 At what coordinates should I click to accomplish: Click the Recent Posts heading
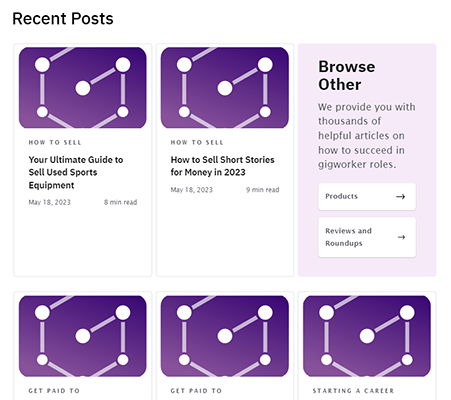63,19
